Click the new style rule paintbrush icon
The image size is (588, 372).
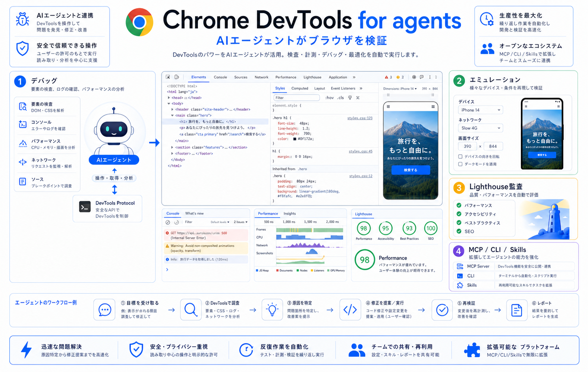[x=350, y=98]
